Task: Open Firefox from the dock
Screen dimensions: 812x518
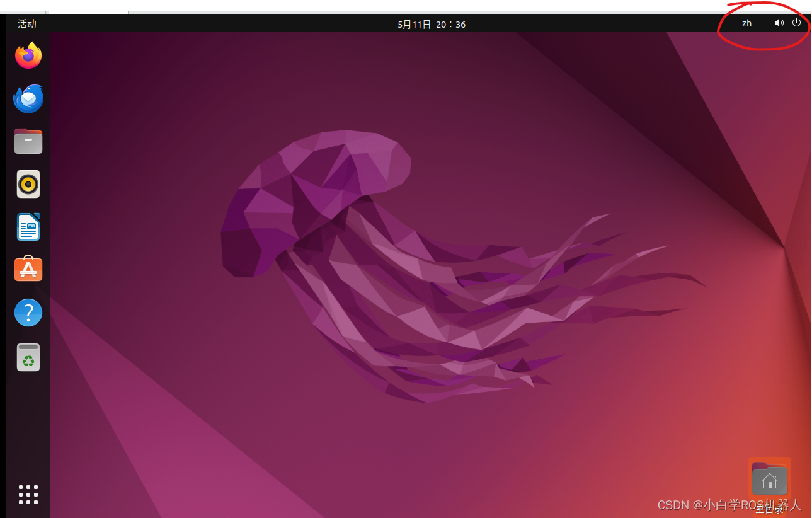Action: point(28,56)
